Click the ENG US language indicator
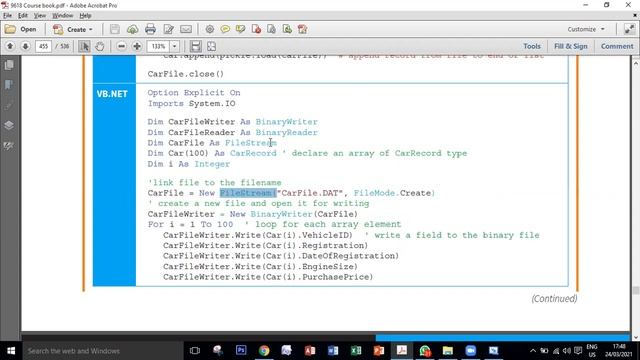This screenshot has width=640, height=360. (592, 351)
